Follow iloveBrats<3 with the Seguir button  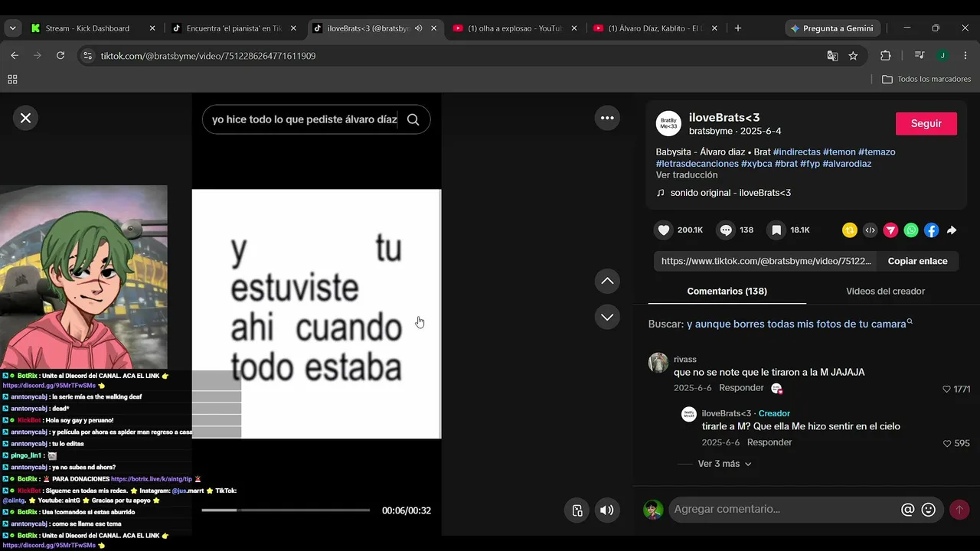(x=926, y=123)
